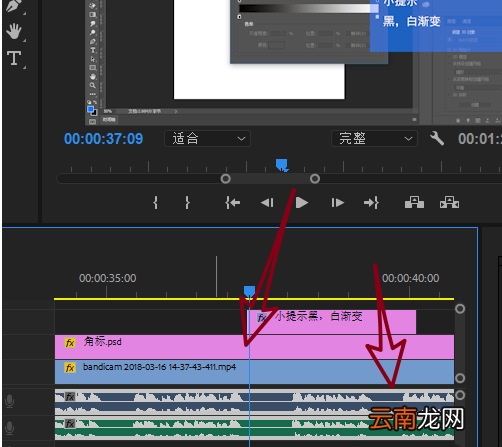Step forward one frame

(337, 203)
